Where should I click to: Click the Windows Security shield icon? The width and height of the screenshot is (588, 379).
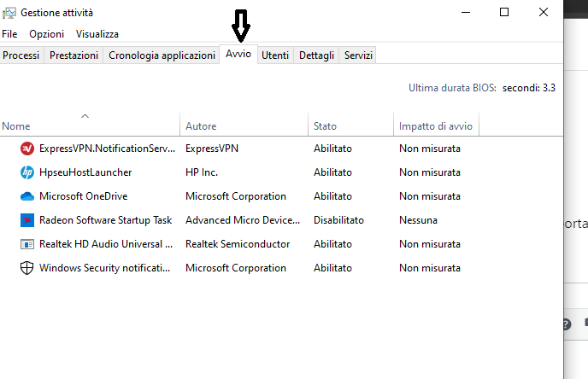27,268
